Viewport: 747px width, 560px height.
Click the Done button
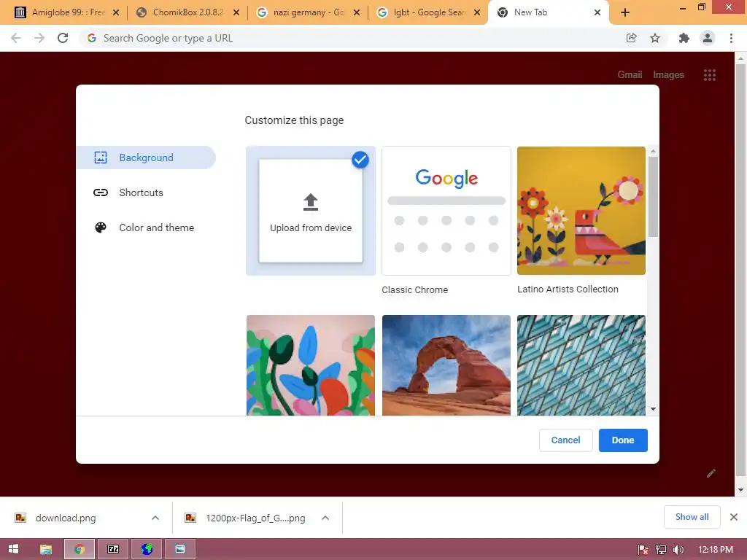623,440
